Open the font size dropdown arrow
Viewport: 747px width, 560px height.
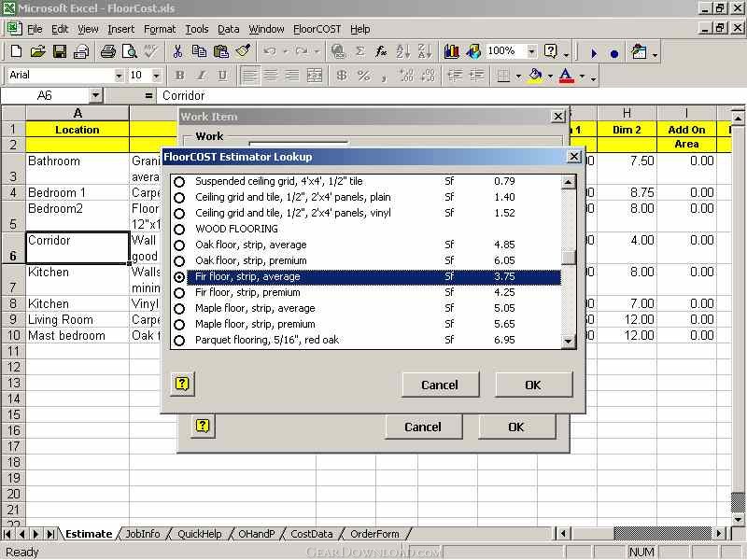click(x=156, y=76)
